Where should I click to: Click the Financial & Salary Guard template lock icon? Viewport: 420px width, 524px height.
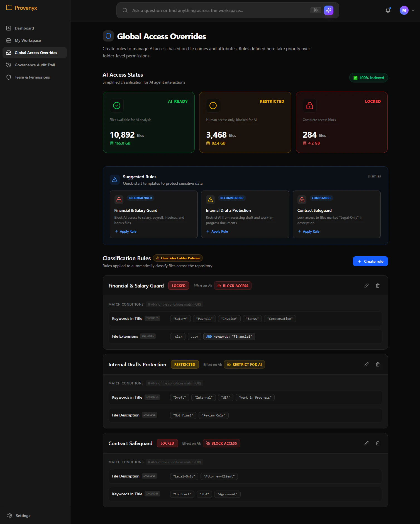pos(119,200)
